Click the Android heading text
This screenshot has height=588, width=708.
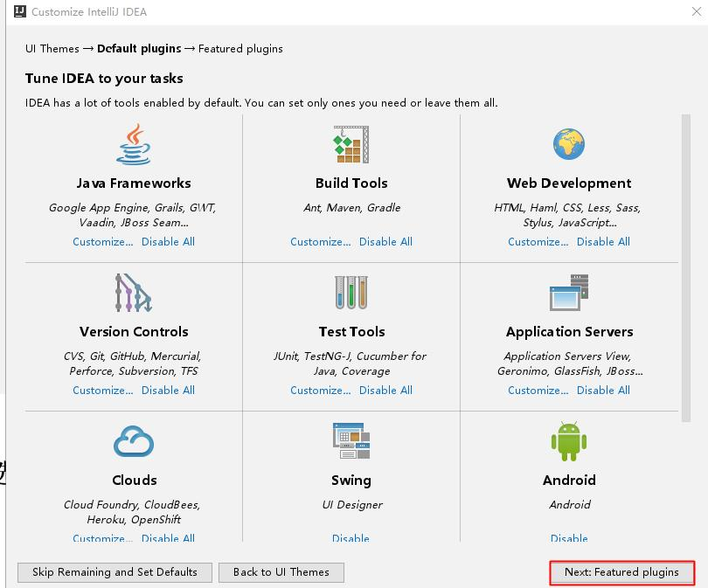(569, 481)
